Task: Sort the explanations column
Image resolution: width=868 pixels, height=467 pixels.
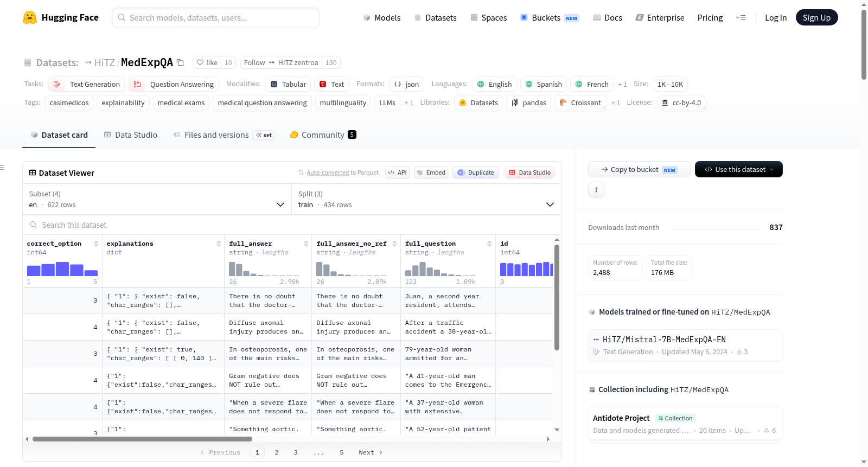Action: [219, 244]
